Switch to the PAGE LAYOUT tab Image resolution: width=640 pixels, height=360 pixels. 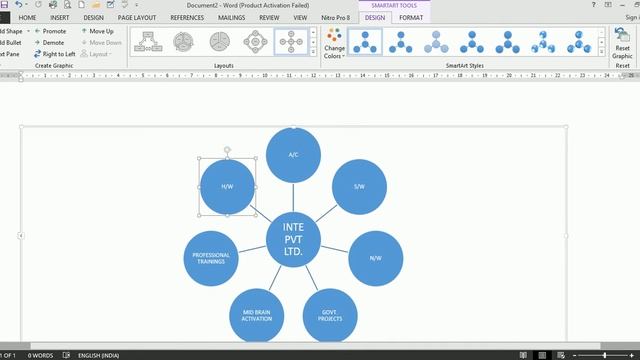(x=137, y=18)
